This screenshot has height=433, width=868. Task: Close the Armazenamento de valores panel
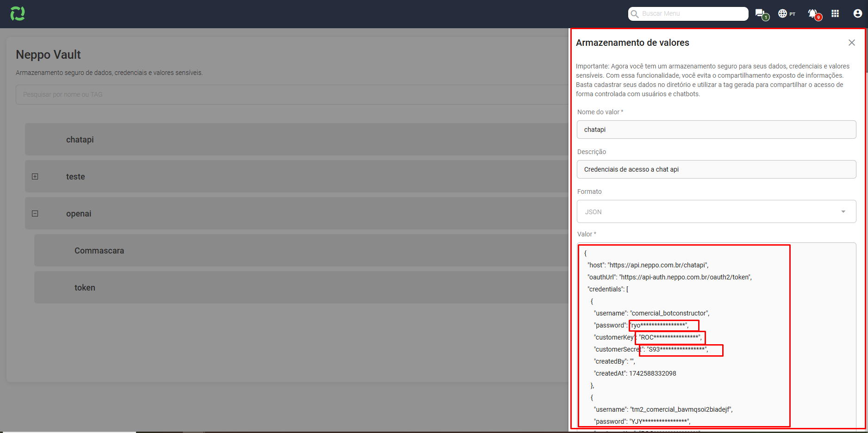tap(851, 43)
